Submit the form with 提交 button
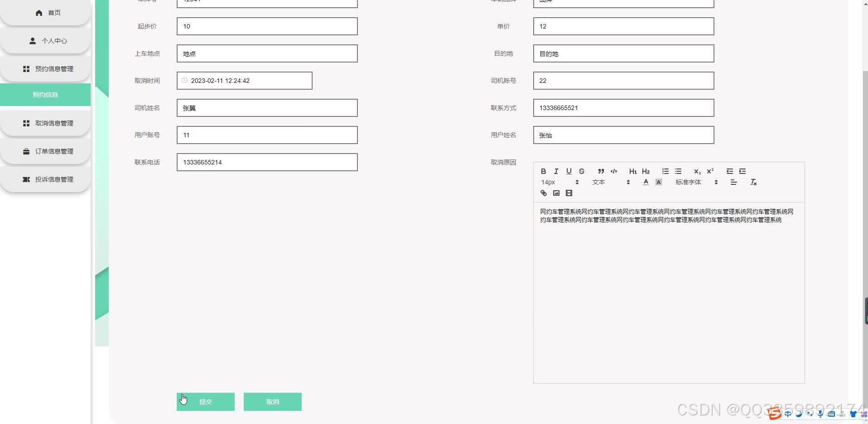 [x=206, y=402]
